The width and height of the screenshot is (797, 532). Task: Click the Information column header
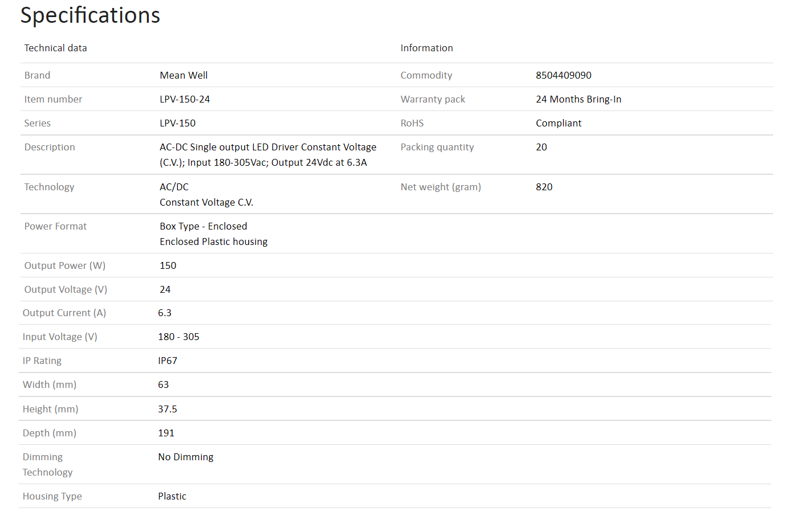[426, 48]
